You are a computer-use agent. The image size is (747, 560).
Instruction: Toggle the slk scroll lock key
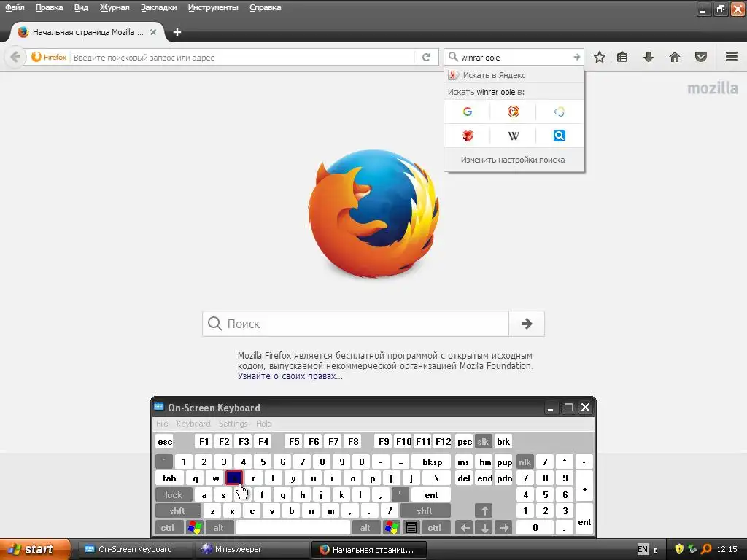(483, 441)
